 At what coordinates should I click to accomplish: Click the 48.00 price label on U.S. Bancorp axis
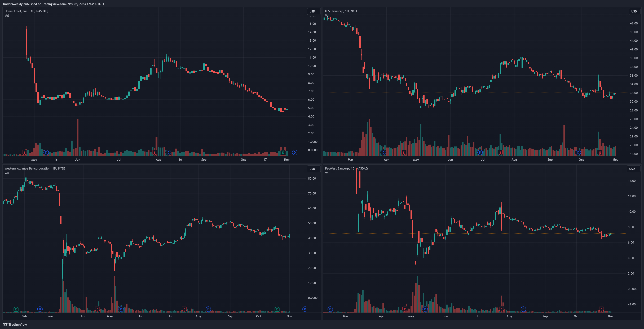[x=633, y=23]
